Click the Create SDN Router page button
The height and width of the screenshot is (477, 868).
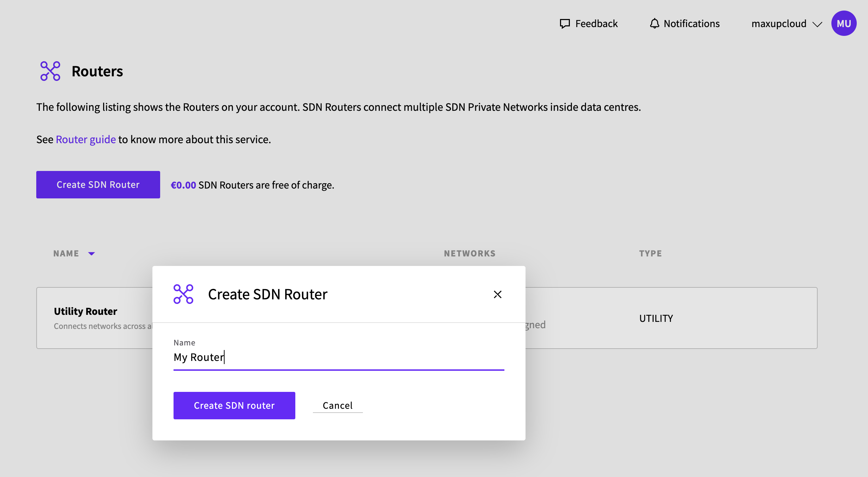[x=98, y=185]
